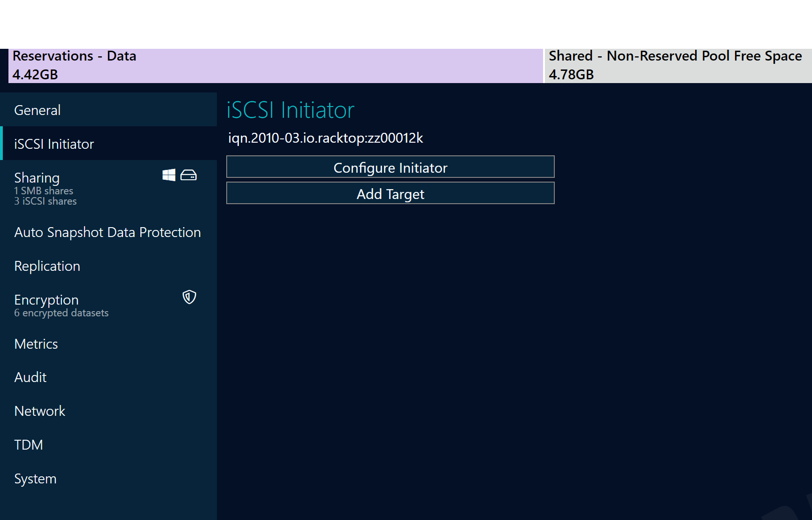Screen dimensions: 812x520
Task: Open the Encryption settings
Action: tap(46, 299)
